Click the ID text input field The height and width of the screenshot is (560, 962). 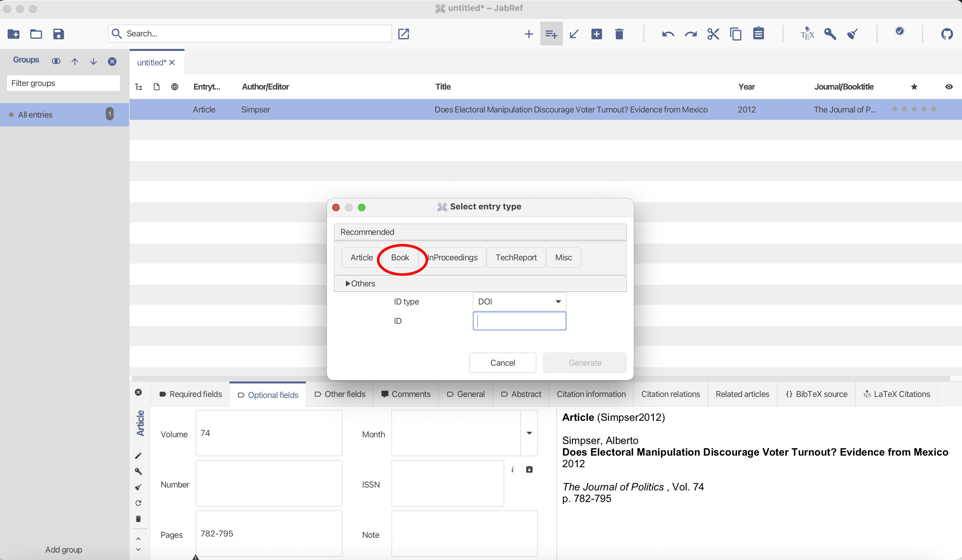[x=519, y=321]
